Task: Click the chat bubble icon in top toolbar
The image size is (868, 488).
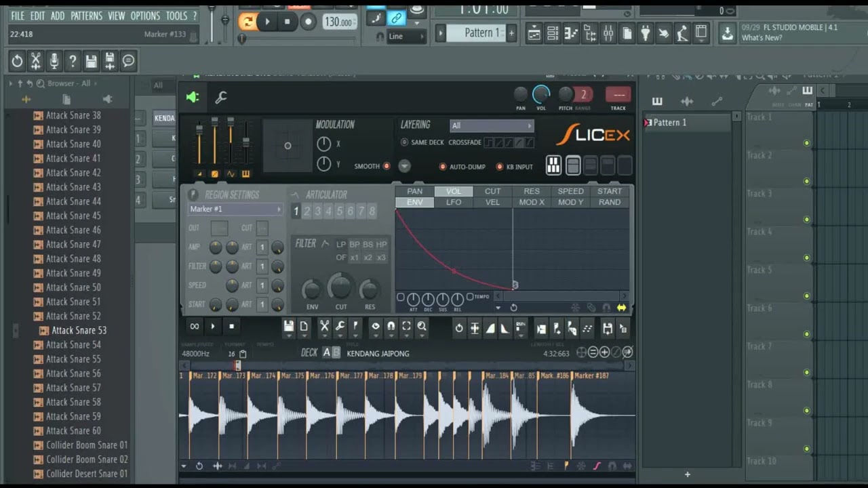Action: [128, 61]
